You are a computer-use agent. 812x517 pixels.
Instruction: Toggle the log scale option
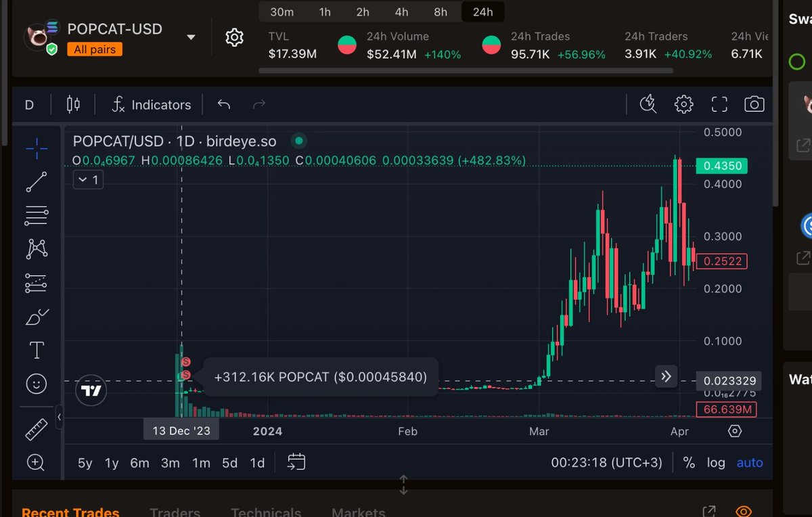pyautogui.click(x=716, y=463)
